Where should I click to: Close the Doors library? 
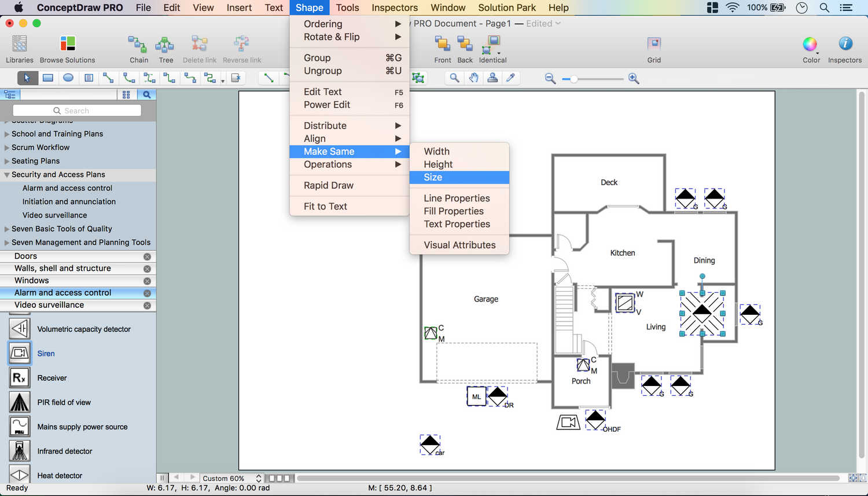click(147, 256)
